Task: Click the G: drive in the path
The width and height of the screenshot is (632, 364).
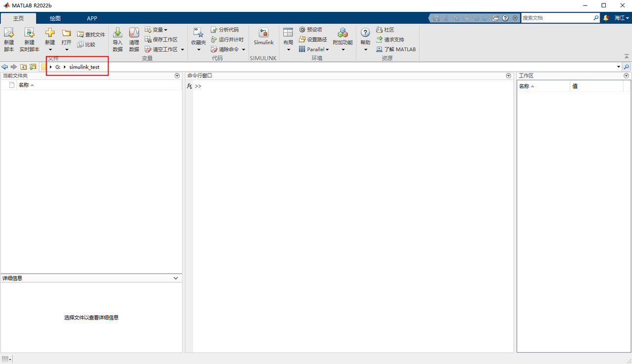Action: pos(58,67)
